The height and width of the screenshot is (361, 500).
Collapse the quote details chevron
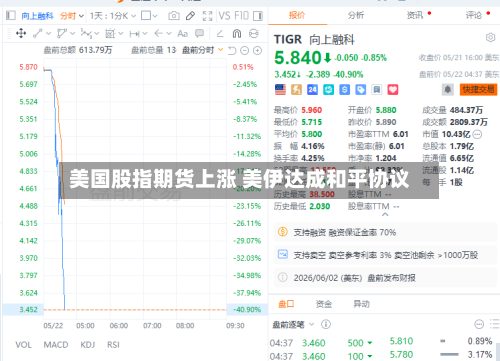click(385, 215)
